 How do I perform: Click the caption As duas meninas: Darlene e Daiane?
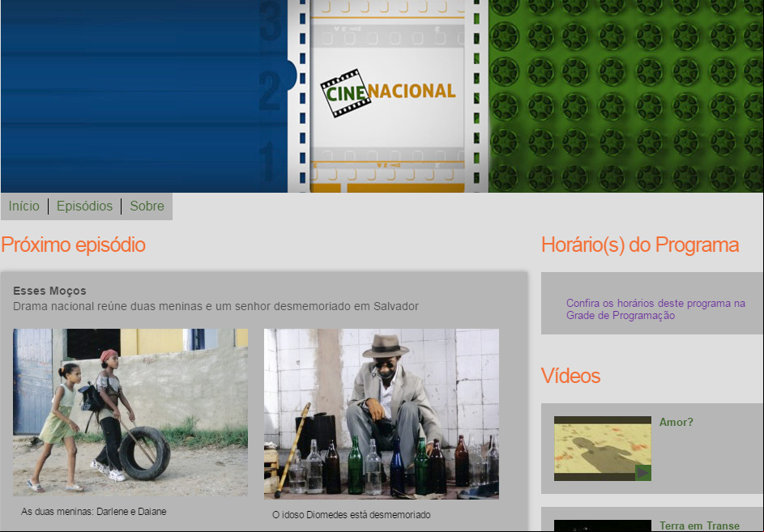[x=93, y=512]
